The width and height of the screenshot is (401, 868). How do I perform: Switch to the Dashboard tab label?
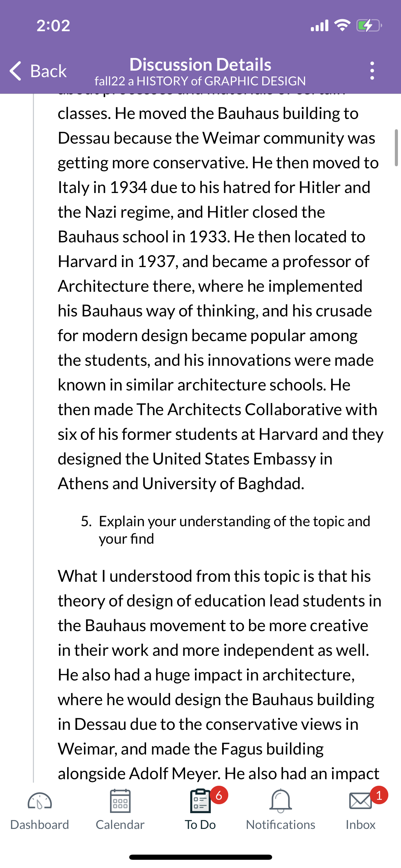tap(40, 824)
